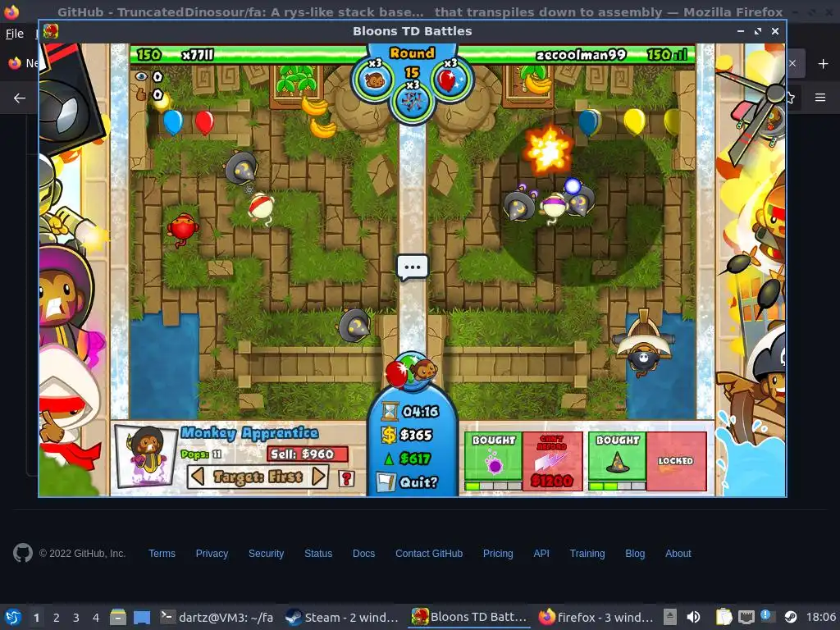Open the Terms link in GitHub footer
This screenshot has height=630, width=840.
[x=162, y=554]
